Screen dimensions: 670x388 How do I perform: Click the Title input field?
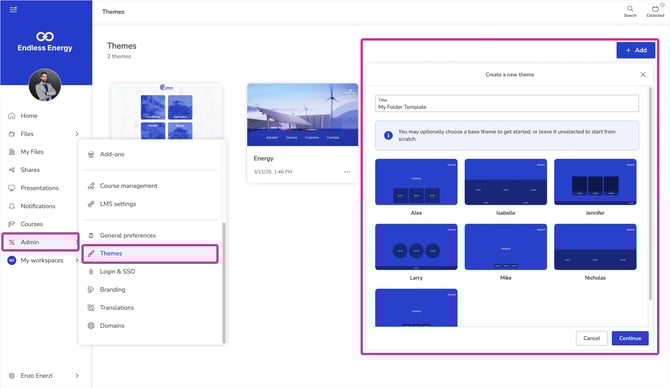[x=507, y=103]
